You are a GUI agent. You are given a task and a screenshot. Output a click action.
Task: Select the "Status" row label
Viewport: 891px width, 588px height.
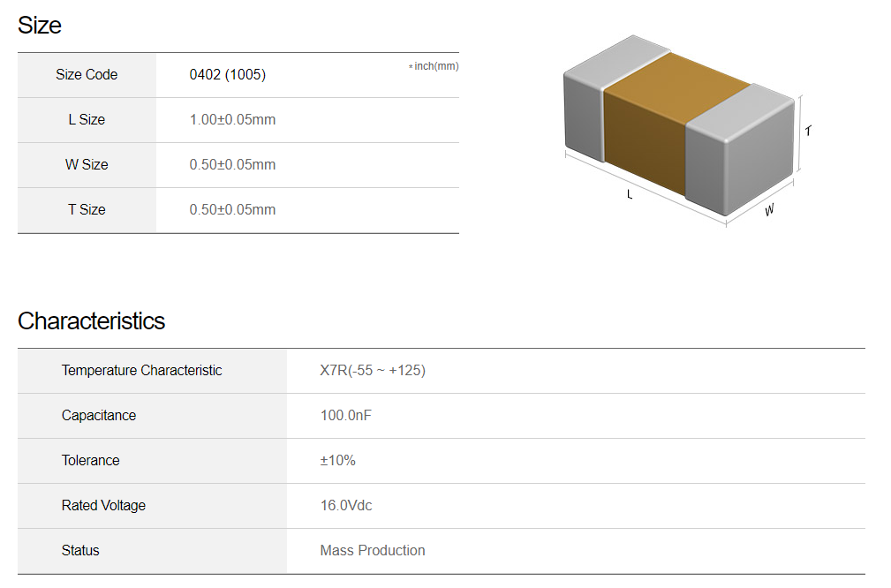click(80, 551)
